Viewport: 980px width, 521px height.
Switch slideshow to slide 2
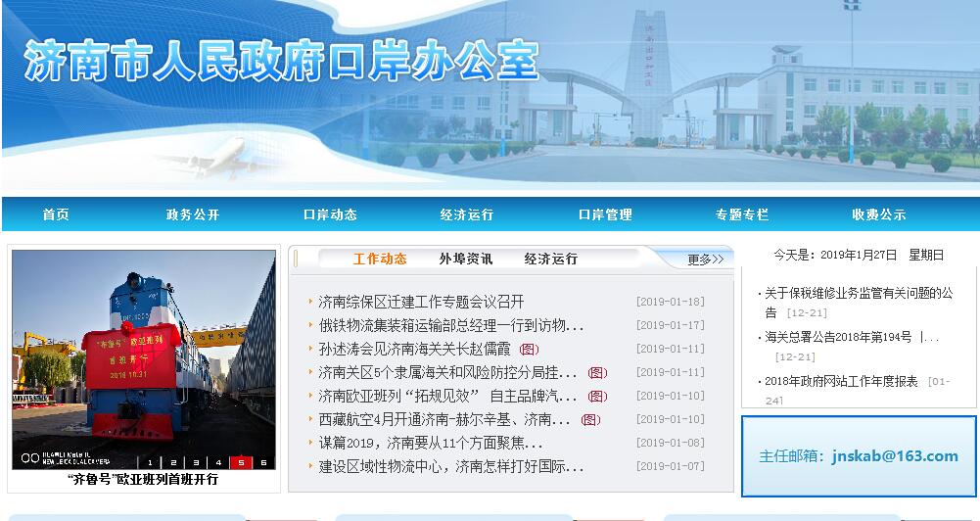(x=172, y=462)
